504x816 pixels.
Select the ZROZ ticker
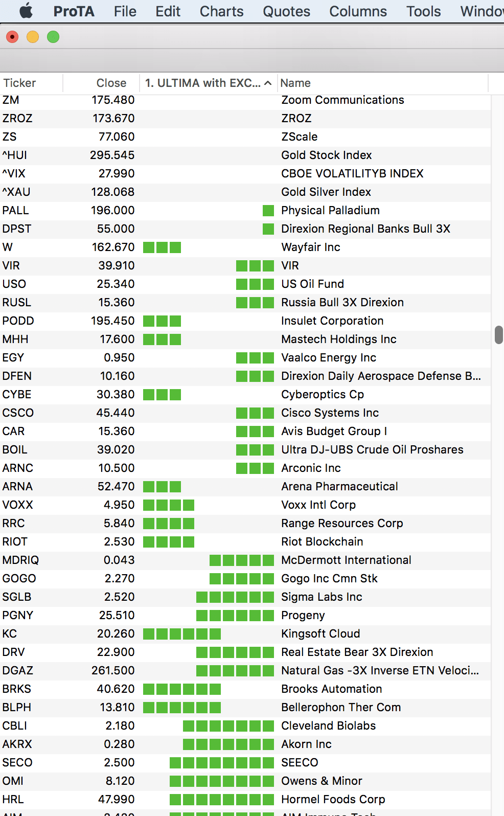[x=17, y=118]
